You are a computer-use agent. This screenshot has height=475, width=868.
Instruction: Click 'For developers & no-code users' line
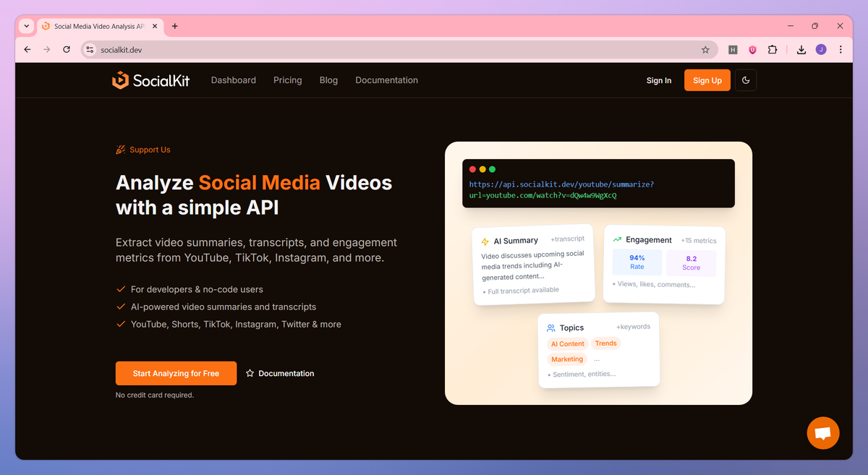click(x=197, y=289)
